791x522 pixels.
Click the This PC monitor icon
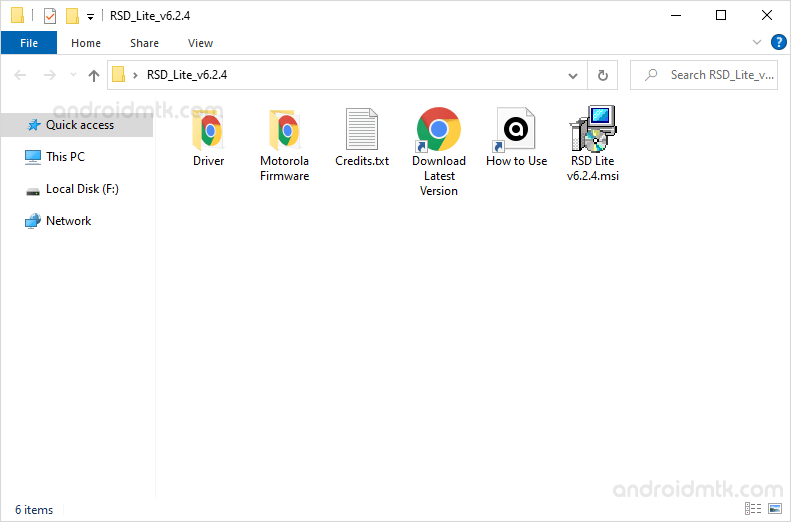[33, 157]
